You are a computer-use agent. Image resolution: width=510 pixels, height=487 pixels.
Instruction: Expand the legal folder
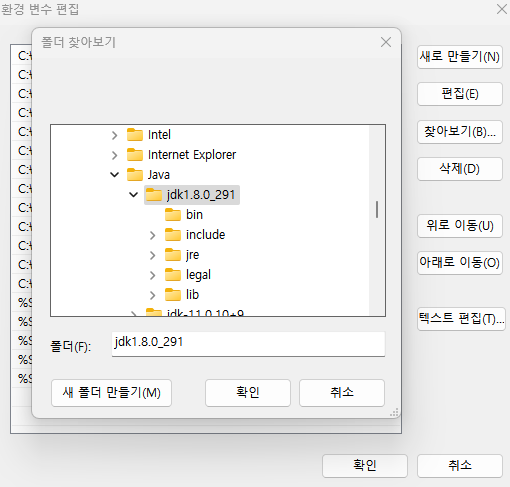click(153, 275)
